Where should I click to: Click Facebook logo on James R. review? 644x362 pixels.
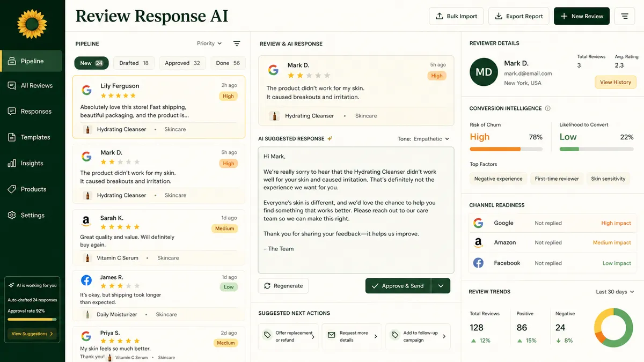[x=86, y=280]
